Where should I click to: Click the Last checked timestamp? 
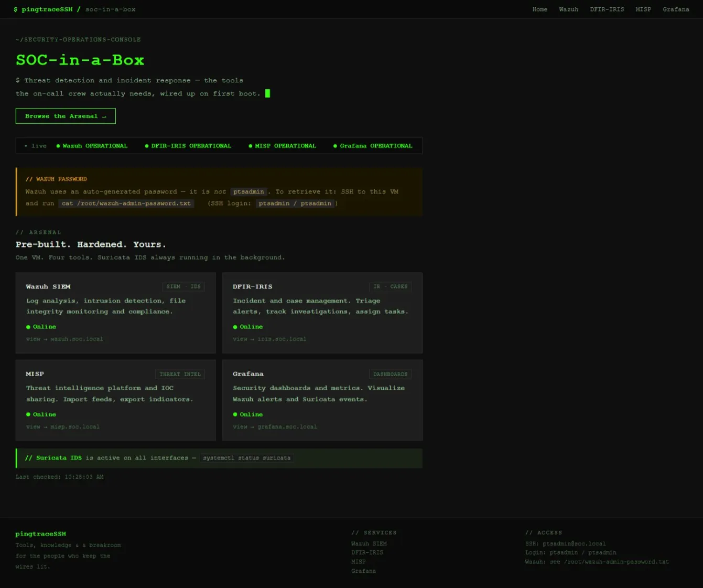point(59,477)
